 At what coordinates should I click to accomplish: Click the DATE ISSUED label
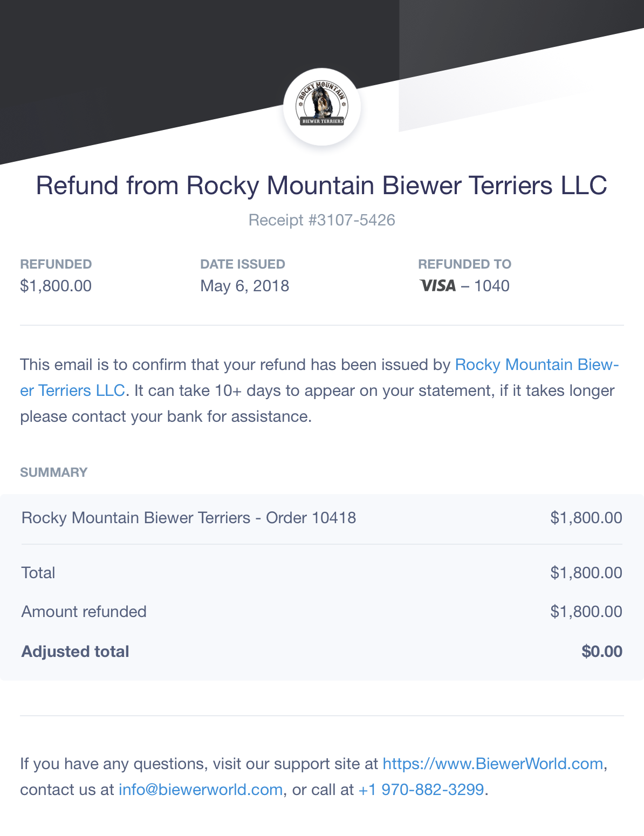point(243,264)
